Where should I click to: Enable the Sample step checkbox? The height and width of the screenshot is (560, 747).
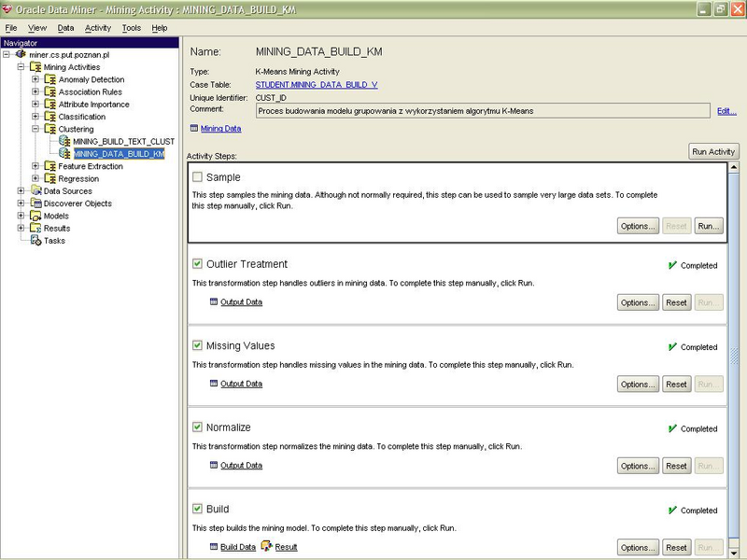click(x=197, y=176)
